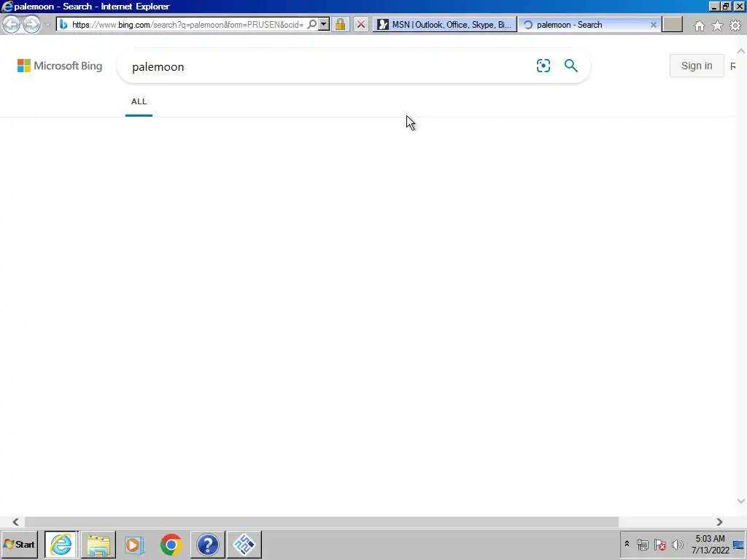Click the Microsoft Bing logo
Viewport: 747px width, 560px height.
pos(60,66)
